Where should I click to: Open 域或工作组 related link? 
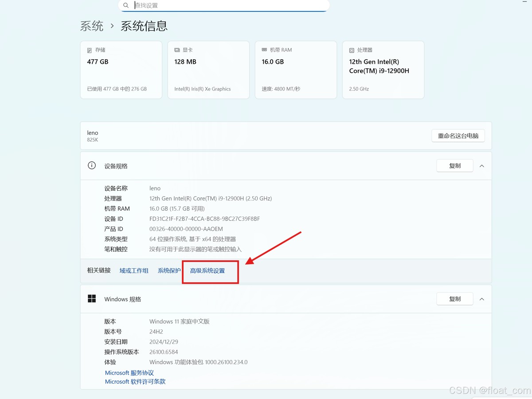coord(134,271)
